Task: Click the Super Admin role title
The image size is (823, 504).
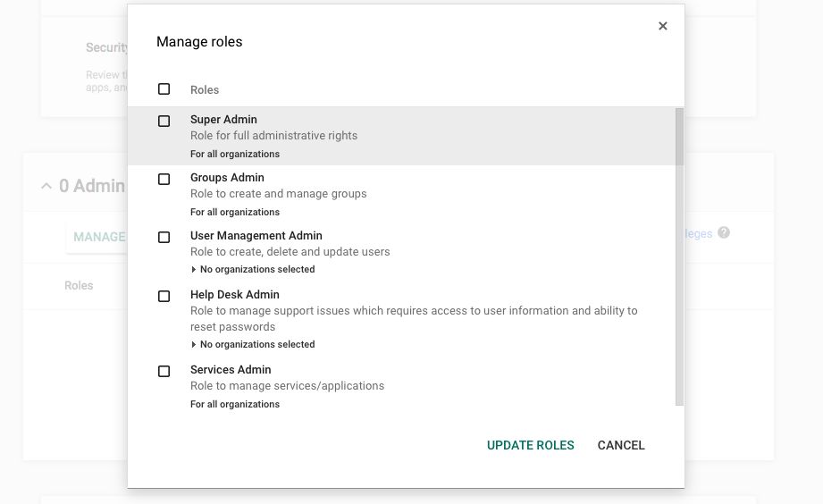Action: [x=223, y=120]
